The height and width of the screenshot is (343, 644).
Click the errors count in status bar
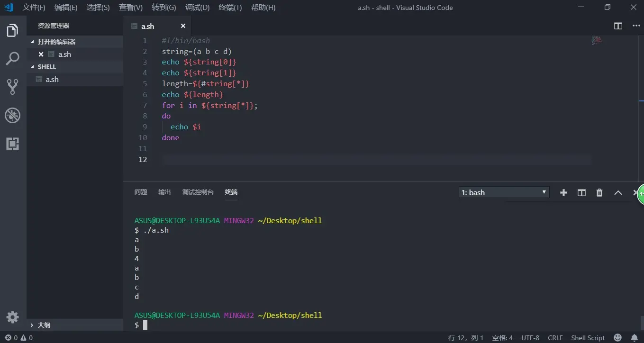click(x=11, y=338)
